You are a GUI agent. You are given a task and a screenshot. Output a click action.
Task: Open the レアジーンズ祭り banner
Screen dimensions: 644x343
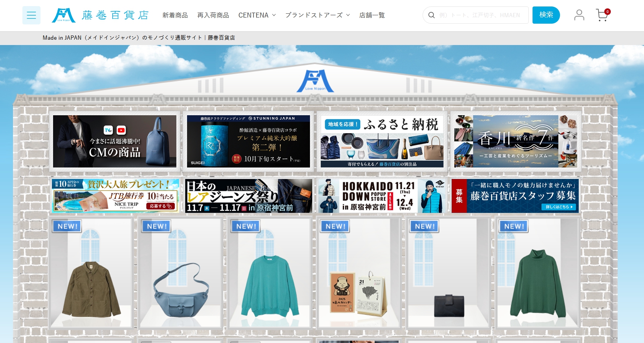coord(249,196)
